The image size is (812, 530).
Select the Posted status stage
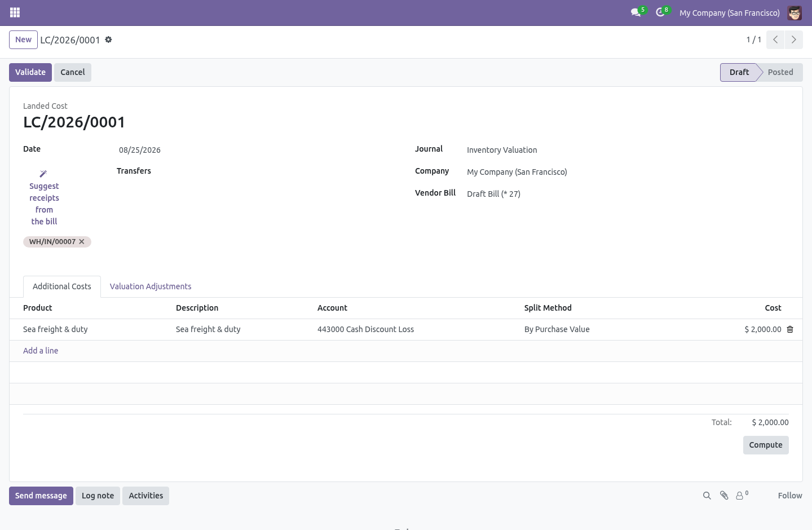click(x=780, y=72)
